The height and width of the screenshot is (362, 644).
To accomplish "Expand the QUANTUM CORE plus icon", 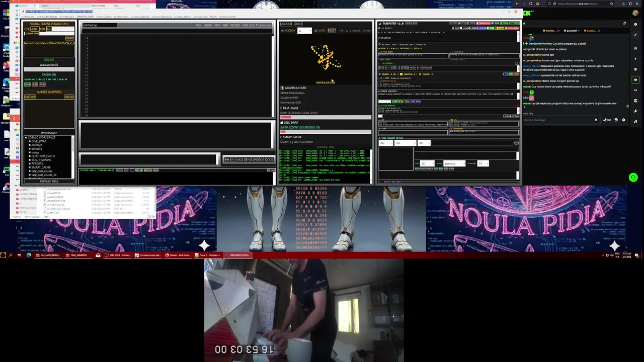I will point(282,88).
